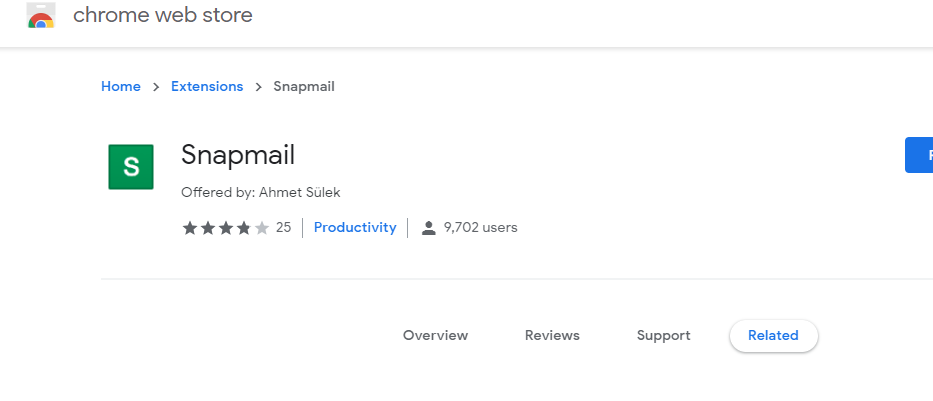Click the chevron arrow after Home breadcrumb

156,87
